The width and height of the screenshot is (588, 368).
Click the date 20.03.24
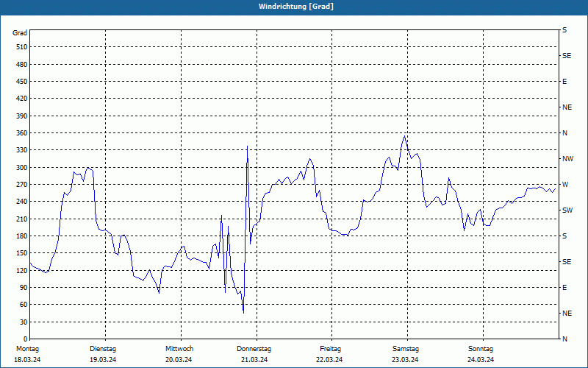(179, 360)
